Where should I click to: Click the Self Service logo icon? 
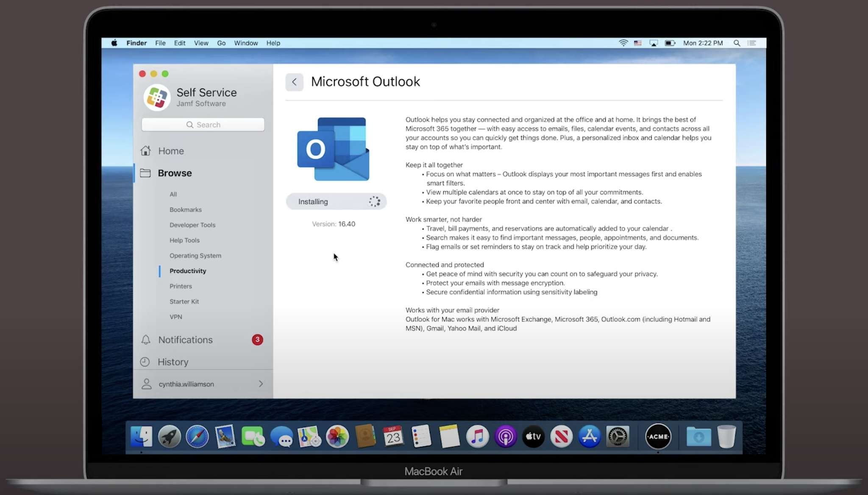click(157, 97)
